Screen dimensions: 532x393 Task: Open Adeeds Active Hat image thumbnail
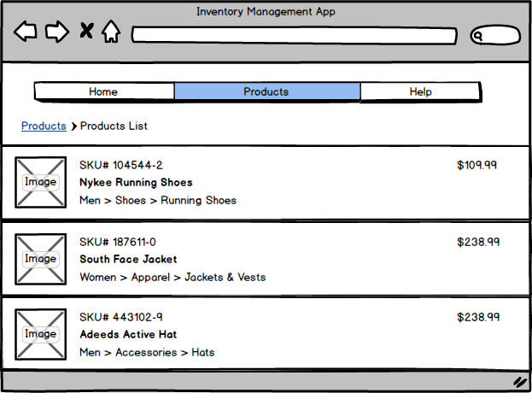[x=40, y=334]
